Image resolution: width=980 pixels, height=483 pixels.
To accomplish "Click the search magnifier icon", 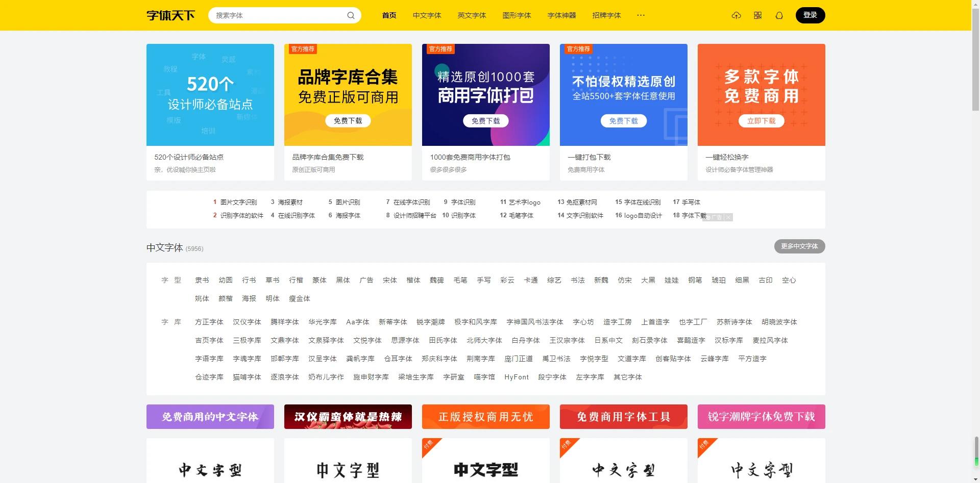I will pos(351,15).
